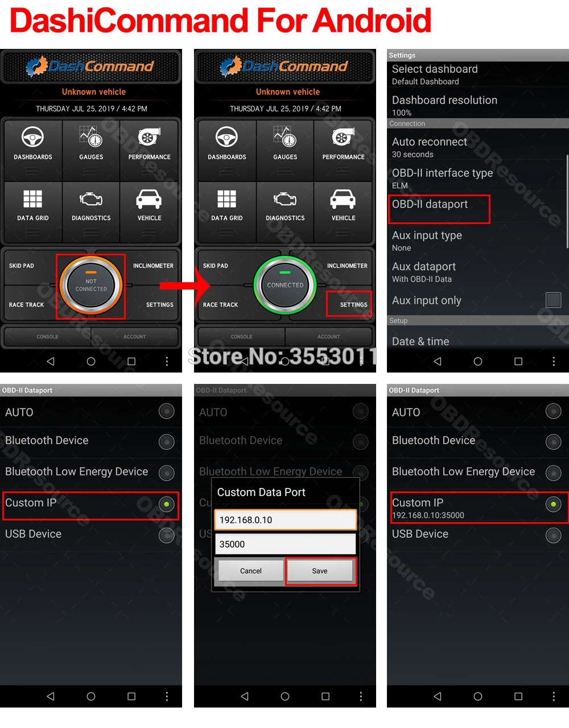Screen dimensions: 569x728
Task: Open Vehicle on the not-connected home screen
Action: point(150,212)
